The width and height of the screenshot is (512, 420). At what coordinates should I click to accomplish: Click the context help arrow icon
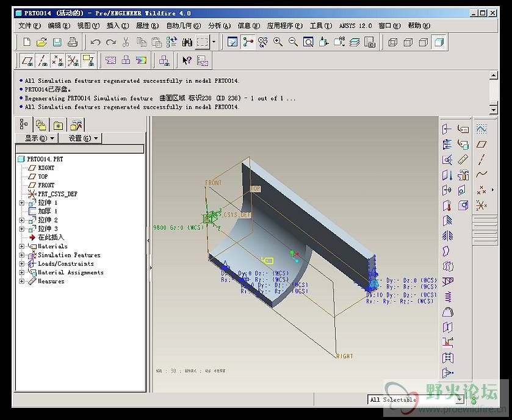click(187, 60)
